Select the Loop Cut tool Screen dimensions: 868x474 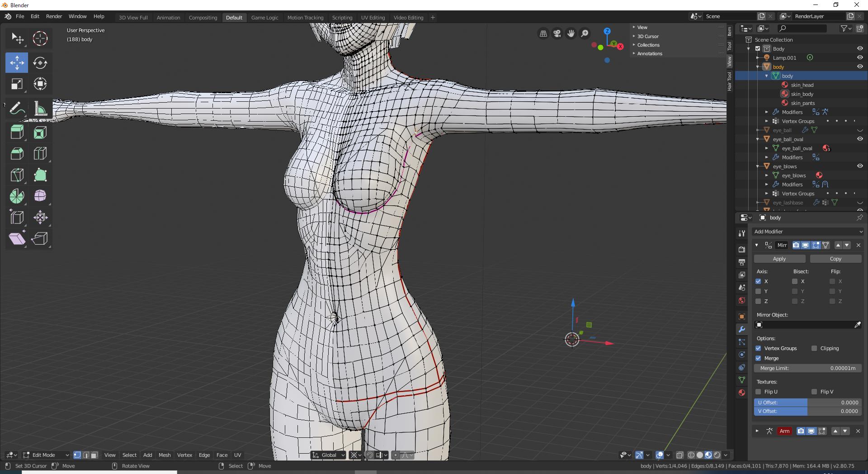click(40, 154)
